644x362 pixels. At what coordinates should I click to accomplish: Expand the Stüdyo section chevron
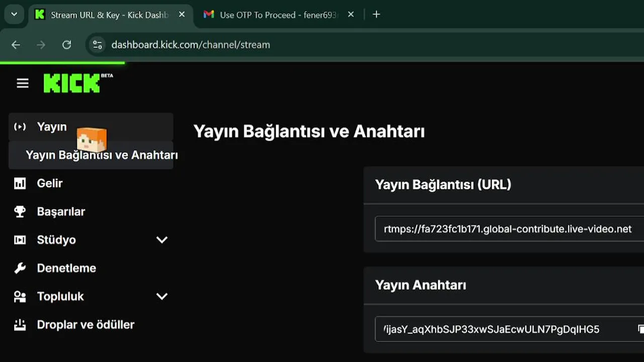162,240
